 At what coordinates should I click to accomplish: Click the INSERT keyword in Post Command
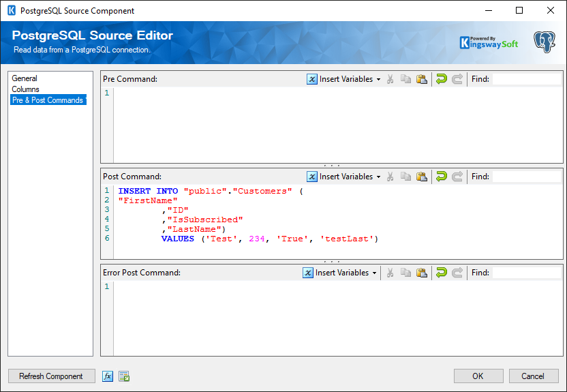(134, 191)
